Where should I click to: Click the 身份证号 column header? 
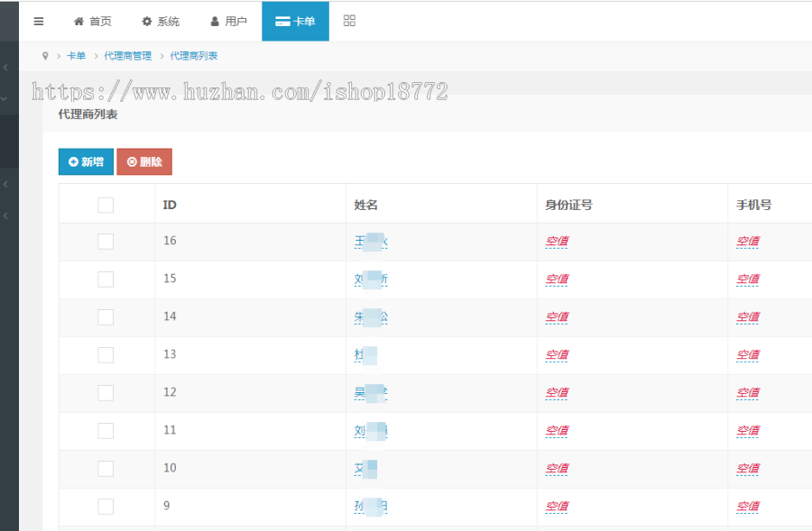pos(568,205)
